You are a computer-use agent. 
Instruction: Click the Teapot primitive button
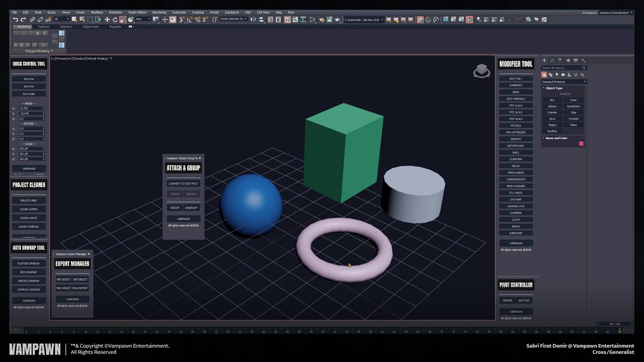[552, 125]
